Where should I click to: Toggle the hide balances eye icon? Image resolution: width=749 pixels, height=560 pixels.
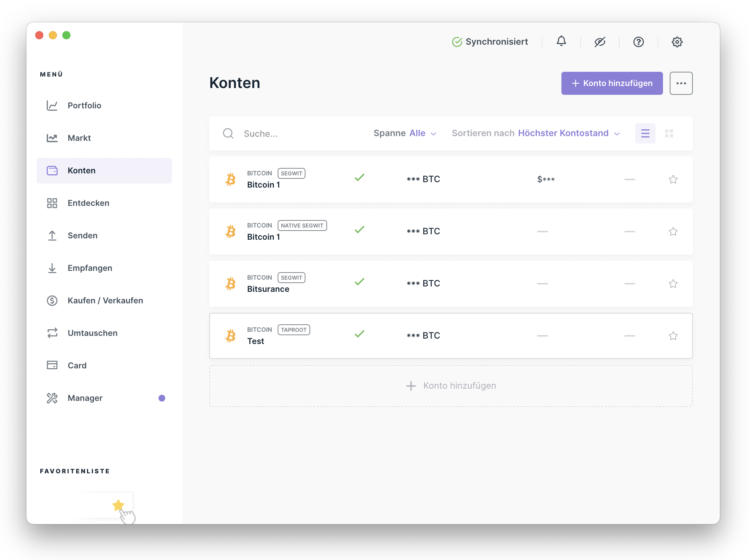point(600,42)
